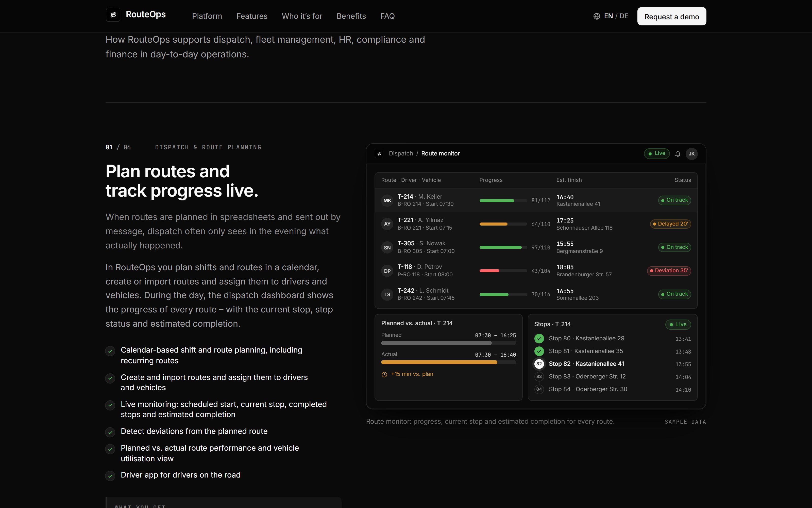Click the T-214 route progress bar

[x=503, y=201]
